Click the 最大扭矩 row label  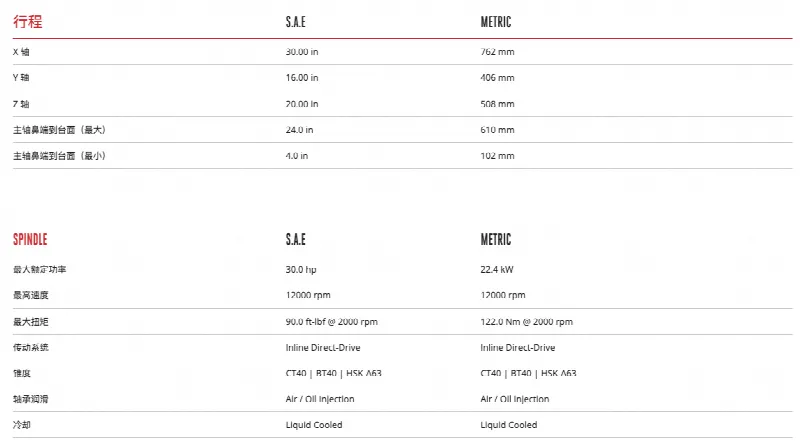click(31, 321)
